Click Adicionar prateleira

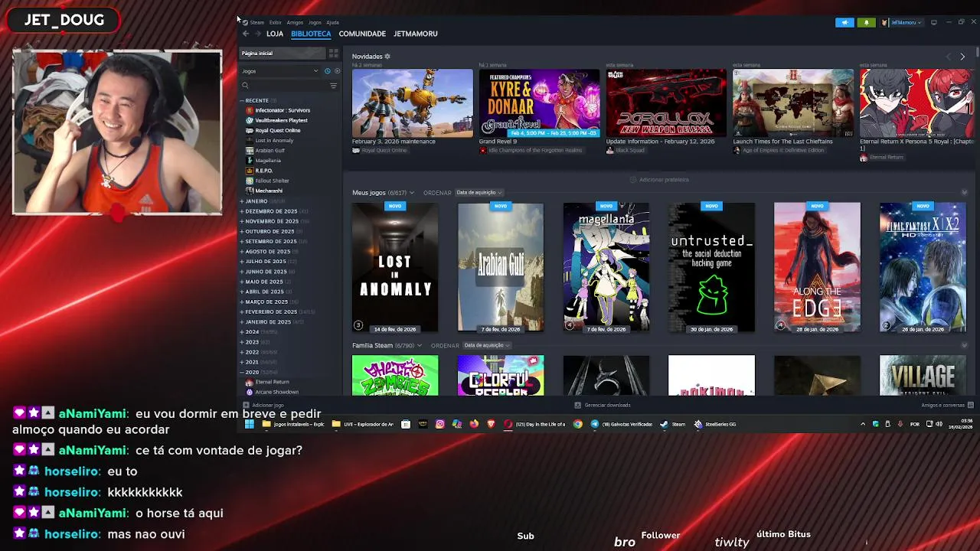point(659,179)
